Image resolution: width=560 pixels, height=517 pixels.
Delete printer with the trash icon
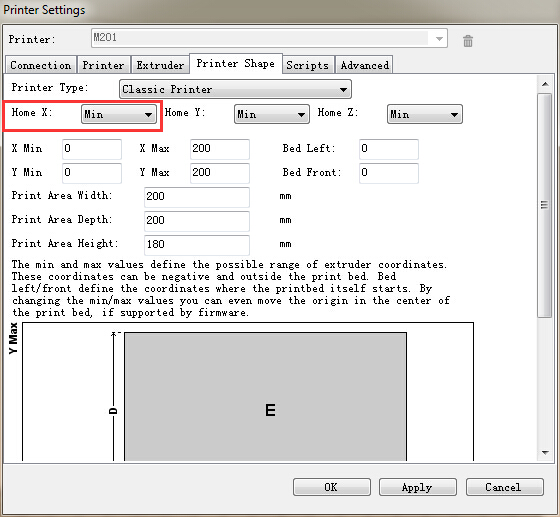tap(468, 41)
